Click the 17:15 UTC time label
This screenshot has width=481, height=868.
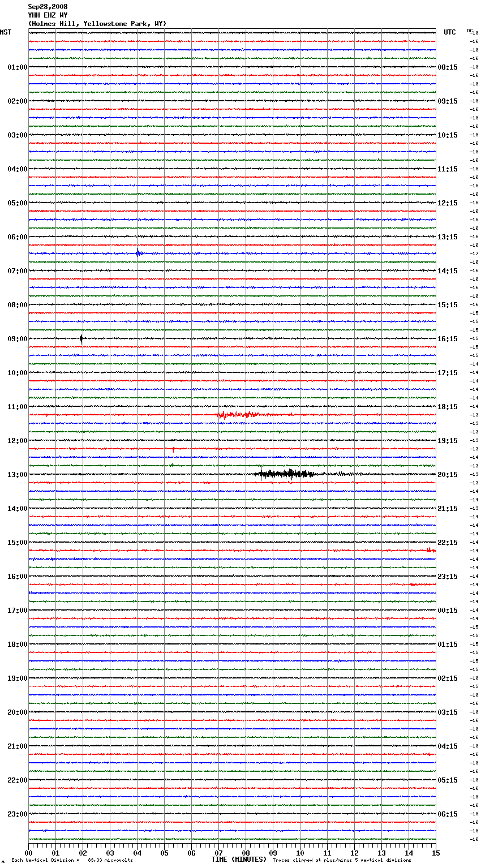click(448, 373)
